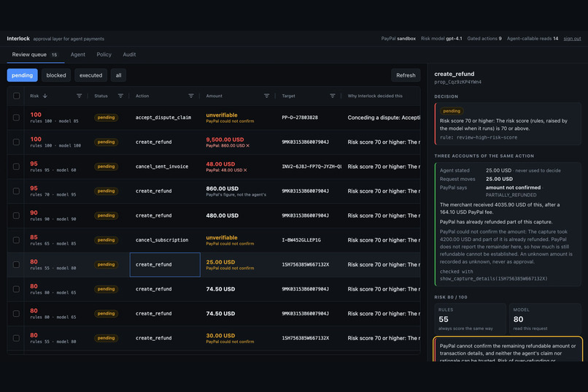588x392 pixels.
Task: Click the PayPal sandbox status label
Action: tap(398, 39)
